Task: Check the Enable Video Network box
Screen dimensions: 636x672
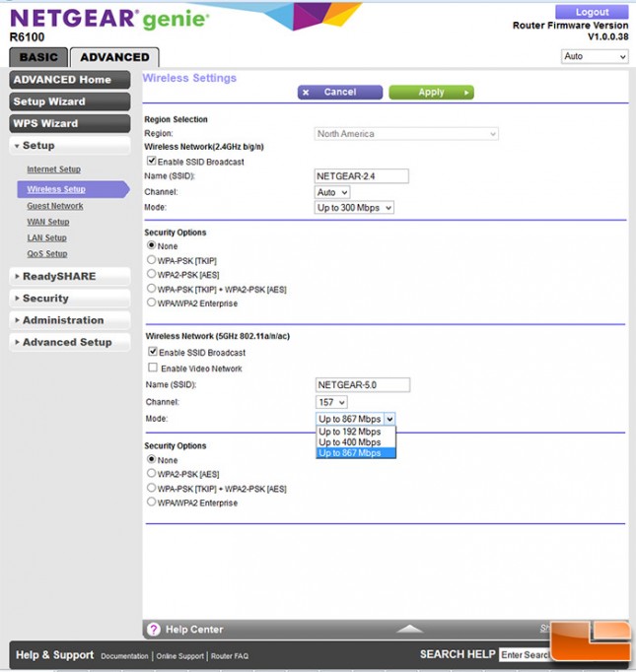Action: pyautogui.click(x=153, y=368)
